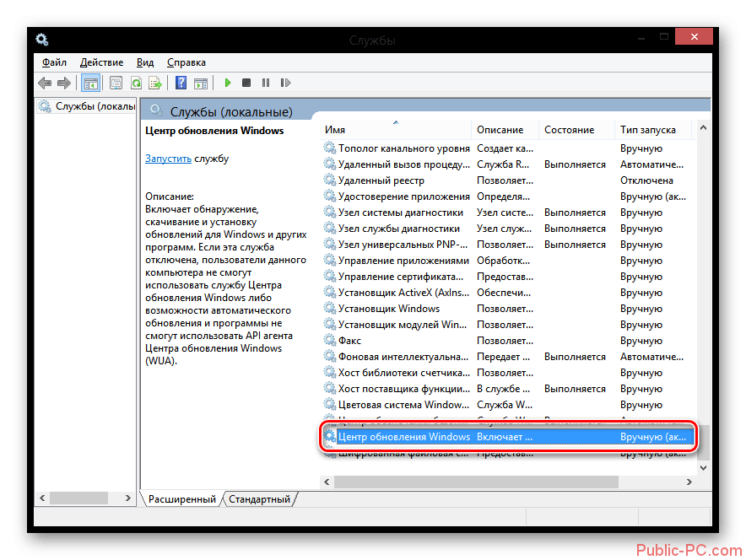This screenshot has height=560, width=746.
Task: Open the Help question mark icon
Action: [x=181, y=83]
